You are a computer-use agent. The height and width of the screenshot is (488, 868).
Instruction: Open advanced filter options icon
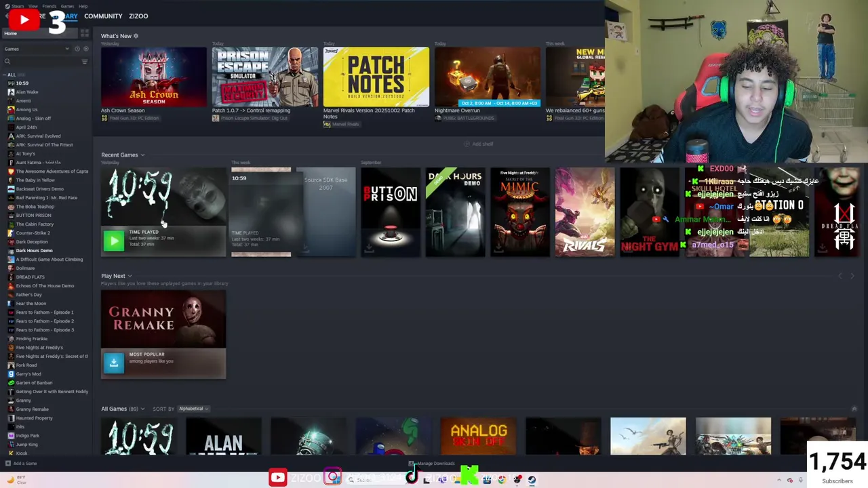pyautogui.click(x=85, y=62)
